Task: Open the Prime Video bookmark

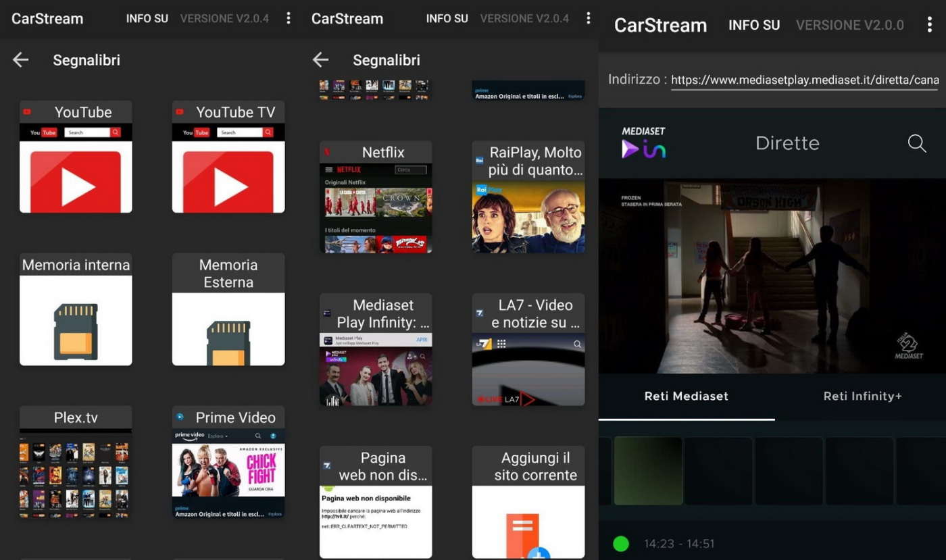Action: tap(228, 462)
